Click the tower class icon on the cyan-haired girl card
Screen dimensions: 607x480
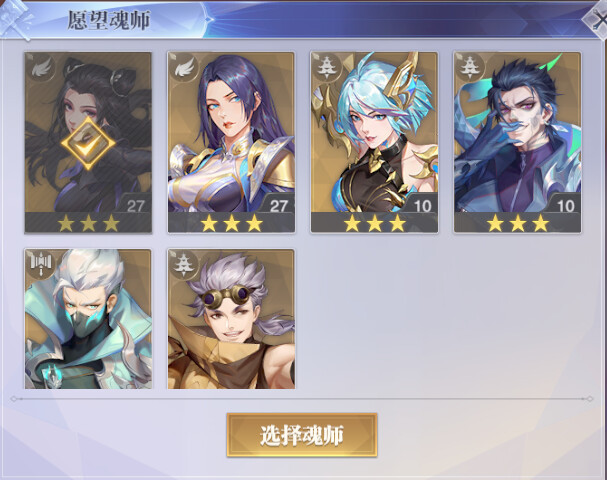(327, 68)
